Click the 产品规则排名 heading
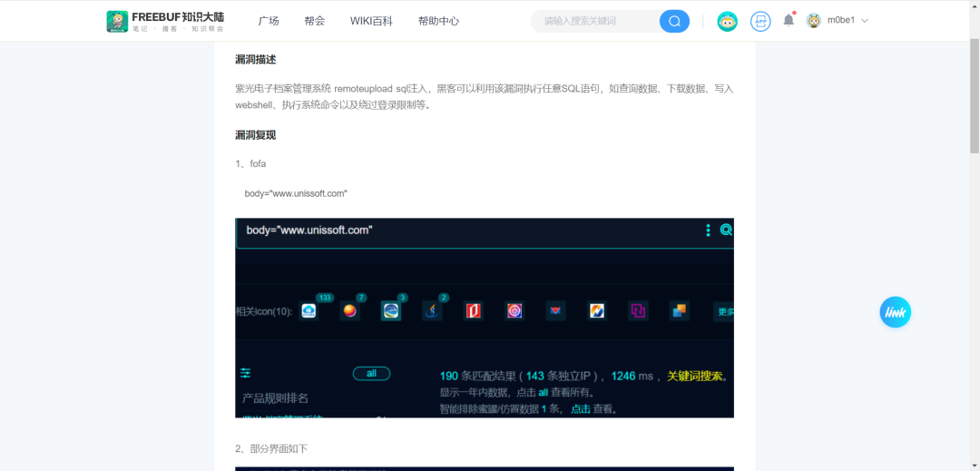980x471 pixels. (276, 397)
